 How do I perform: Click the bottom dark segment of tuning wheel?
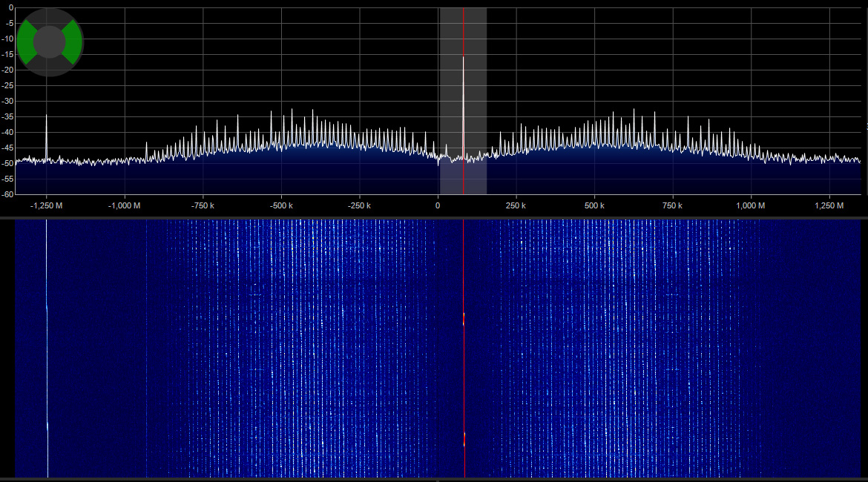[x=49, y=67]
